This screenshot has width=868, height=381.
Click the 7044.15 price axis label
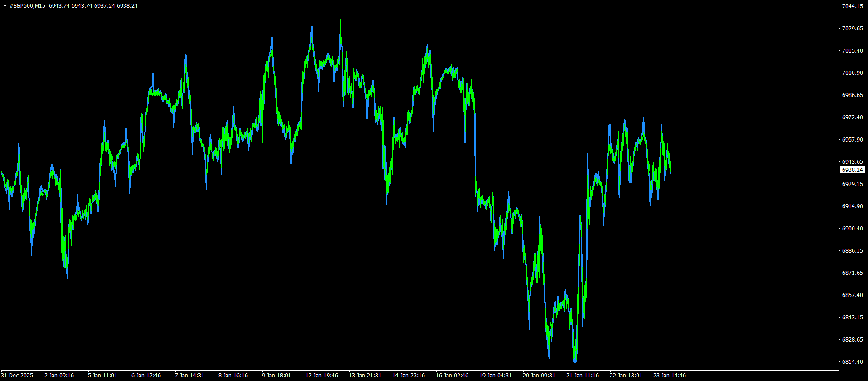click(852, 6)
